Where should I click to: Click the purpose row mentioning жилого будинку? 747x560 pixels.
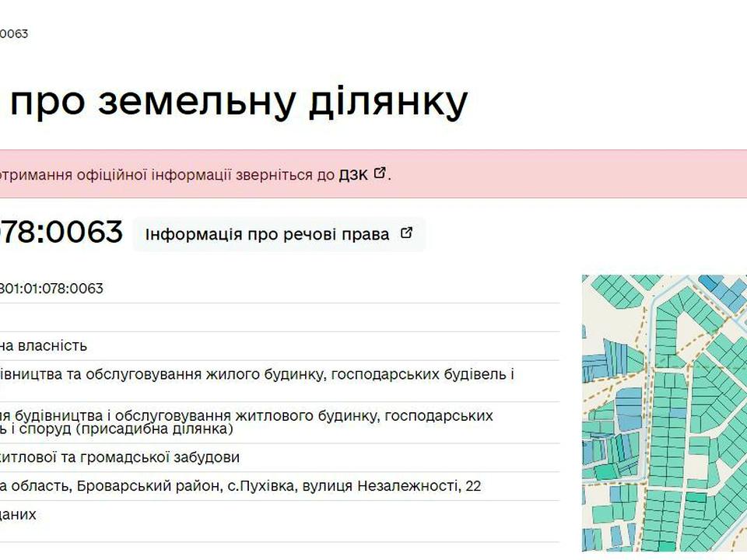click(257, 374)
